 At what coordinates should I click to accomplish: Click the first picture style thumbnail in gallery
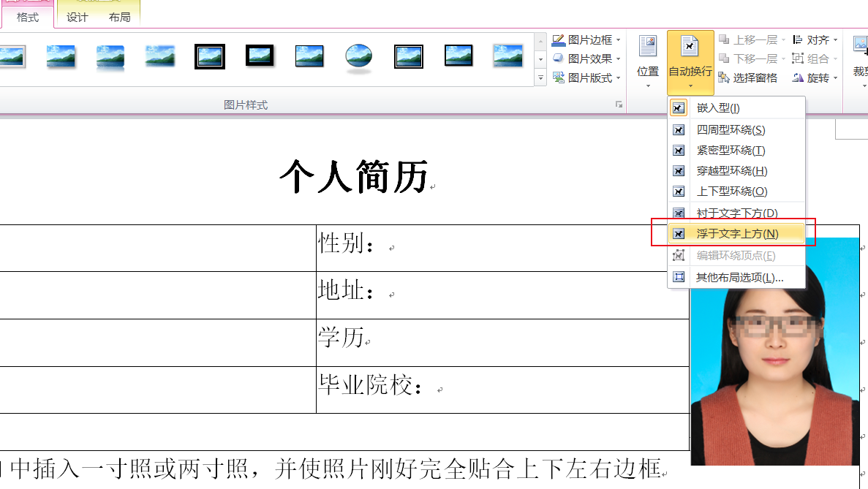12,56
